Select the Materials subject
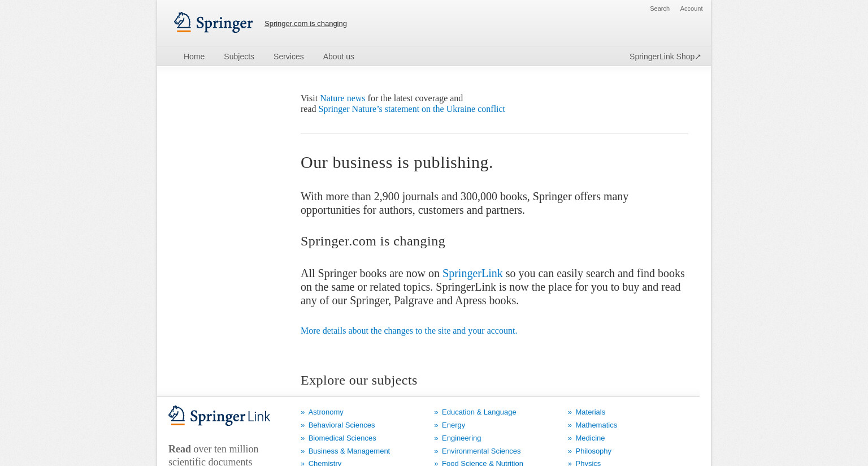Viewport: 868px width, 466px height. (590, 412)
